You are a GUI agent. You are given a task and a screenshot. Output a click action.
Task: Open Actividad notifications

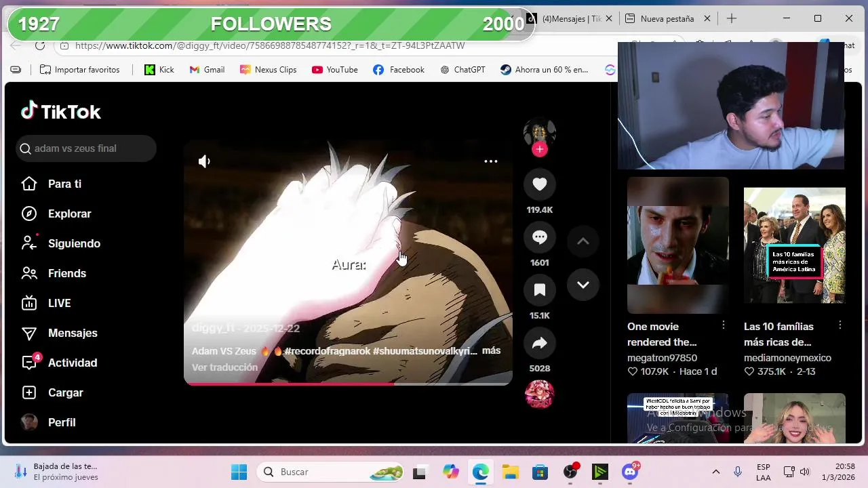coord(73,363)
